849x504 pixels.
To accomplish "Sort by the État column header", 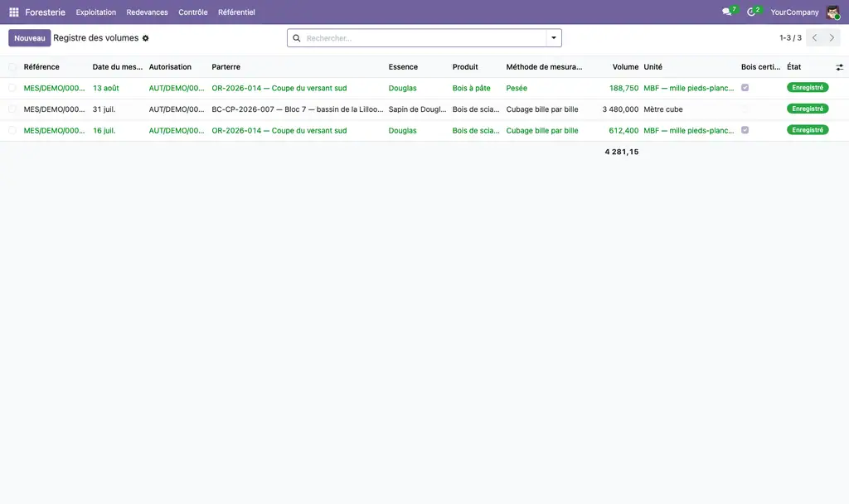I will pos(793,67).
